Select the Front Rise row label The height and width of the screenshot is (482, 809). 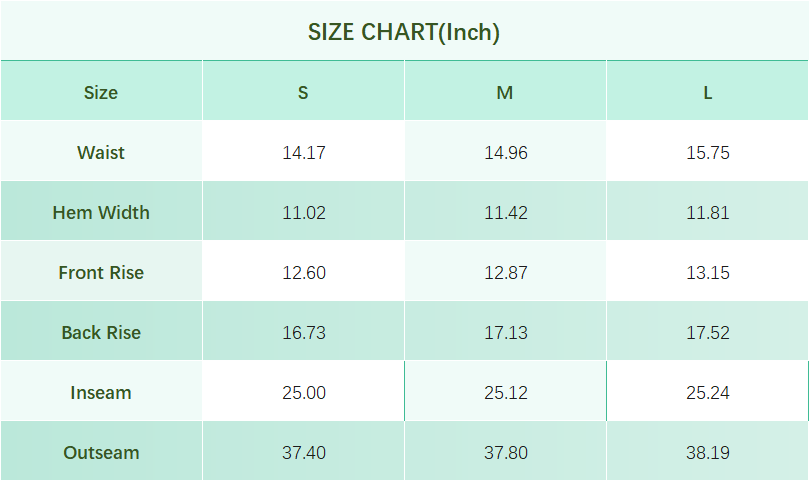point(101,273)
